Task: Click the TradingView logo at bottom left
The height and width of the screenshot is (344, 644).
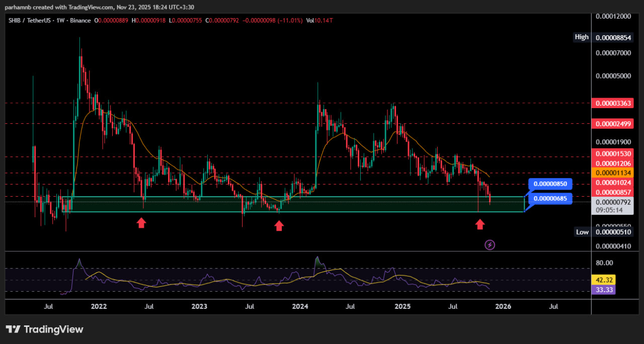Action: click(44, 329)
